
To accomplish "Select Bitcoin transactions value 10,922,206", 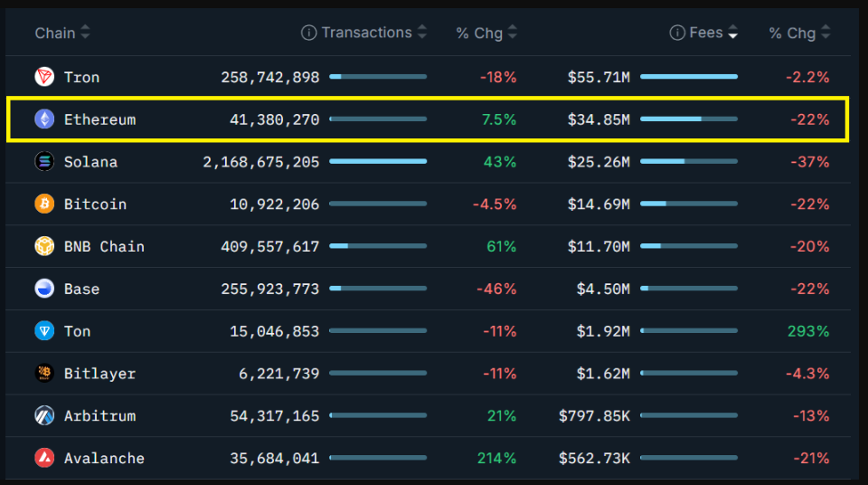I will pyautogui.click(x=275, y=204).
